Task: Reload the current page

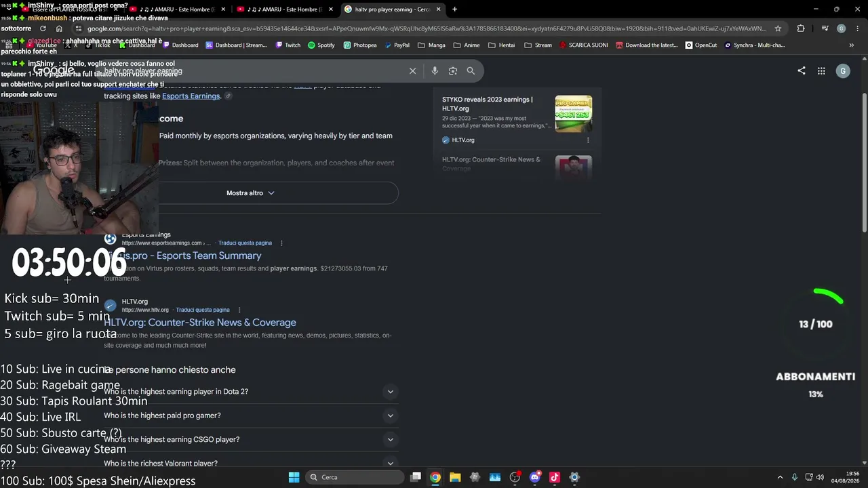Action: coord(43,28)
